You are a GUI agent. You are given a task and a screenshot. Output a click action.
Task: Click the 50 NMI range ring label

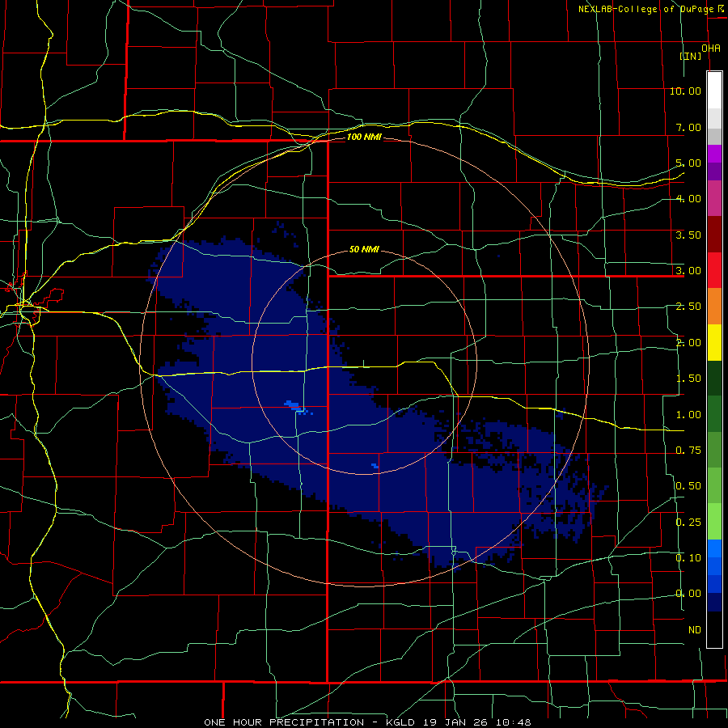(x=365, y=249)
